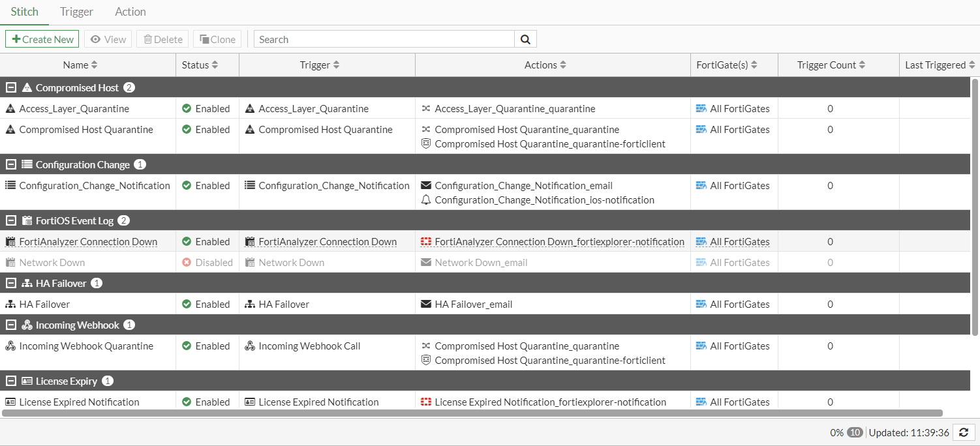Click webhook icon beside Incoming Webhook Call
The image size is (980, 446).
click(250, 346)
